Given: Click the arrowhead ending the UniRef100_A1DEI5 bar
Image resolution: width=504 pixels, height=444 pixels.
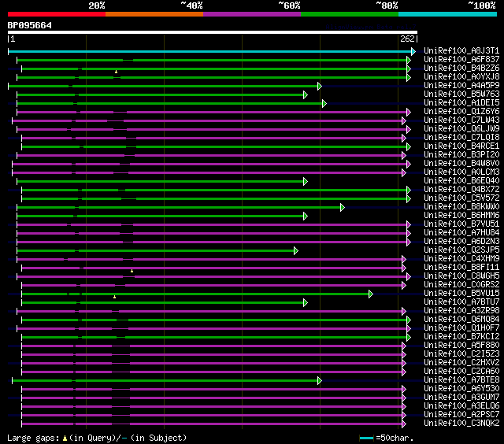Looking at the screenshot, I should pos(324,103).
